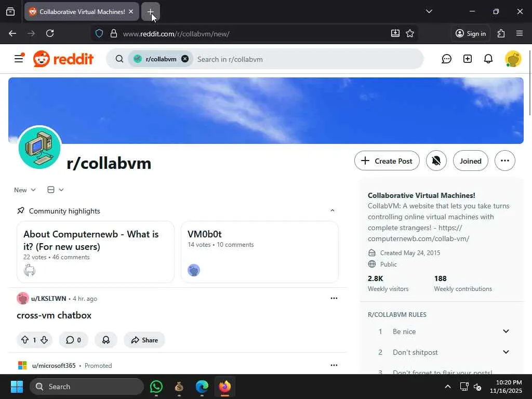Click the r/collabvm community avatar

(39, 148)
